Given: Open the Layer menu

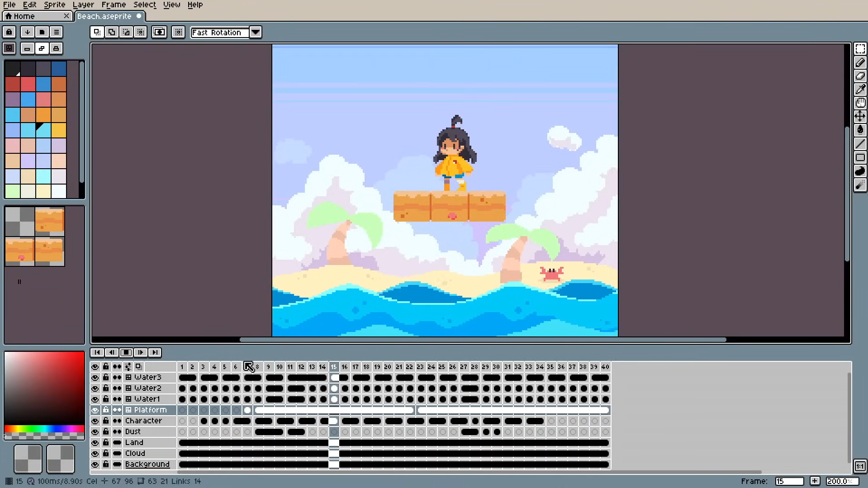Looking at the screenshot, I should (x=83, y=5).
